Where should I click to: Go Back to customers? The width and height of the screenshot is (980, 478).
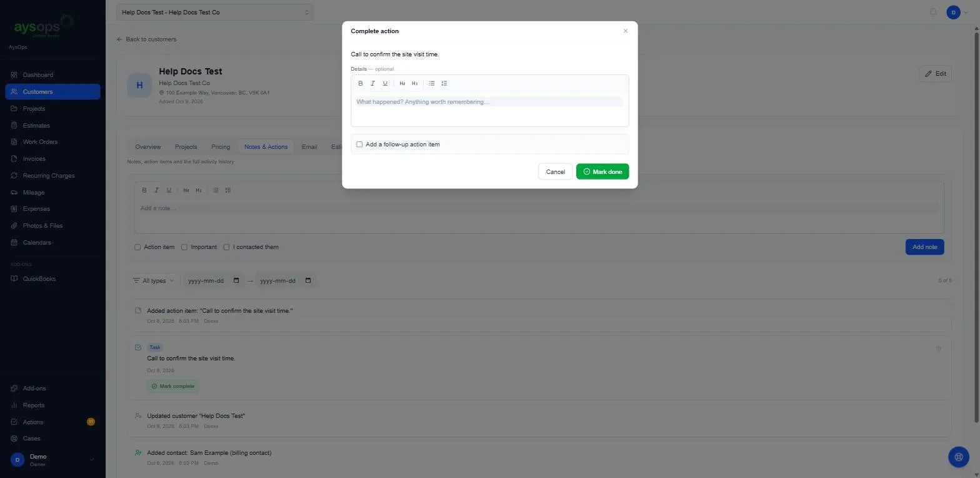147,39
